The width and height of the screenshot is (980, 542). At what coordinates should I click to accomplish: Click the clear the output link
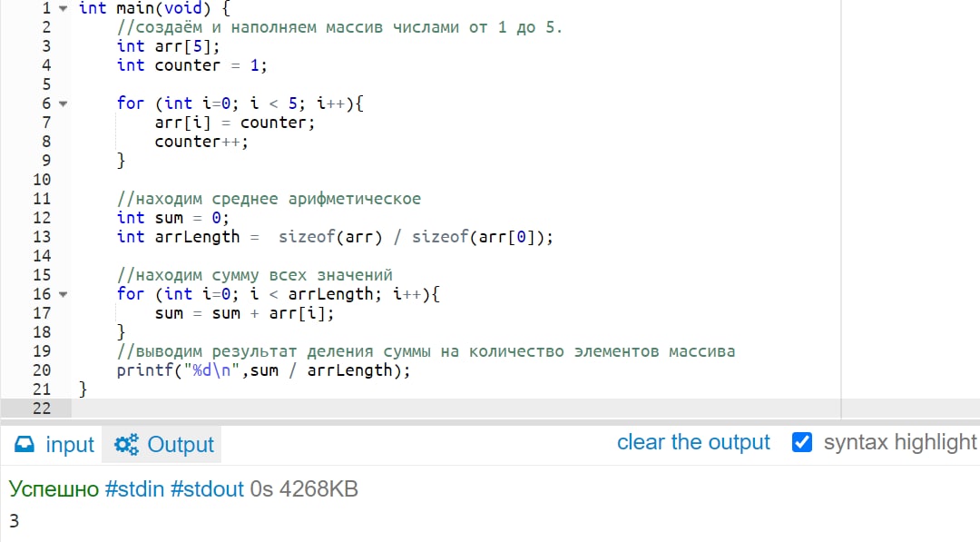click(x=693, y=442)
